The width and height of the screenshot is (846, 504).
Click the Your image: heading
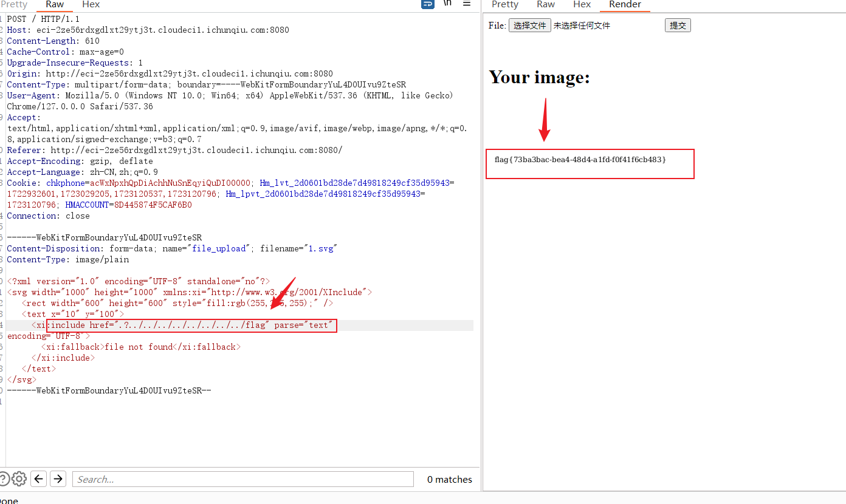click(x=540, y=77)
